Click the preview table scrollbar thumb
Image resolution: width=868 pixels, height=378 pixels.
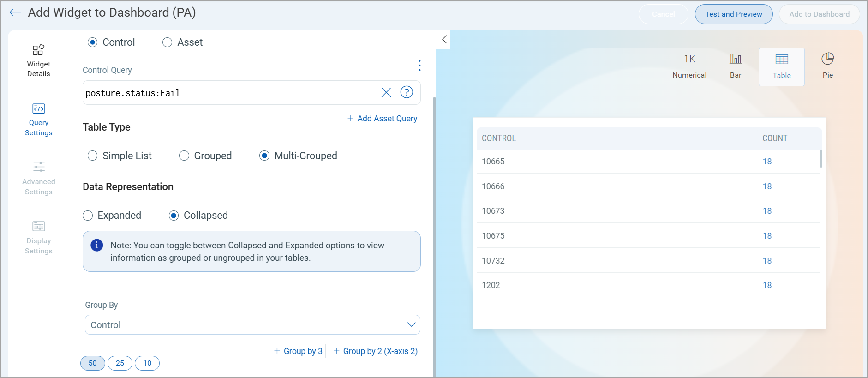(821, 158)
